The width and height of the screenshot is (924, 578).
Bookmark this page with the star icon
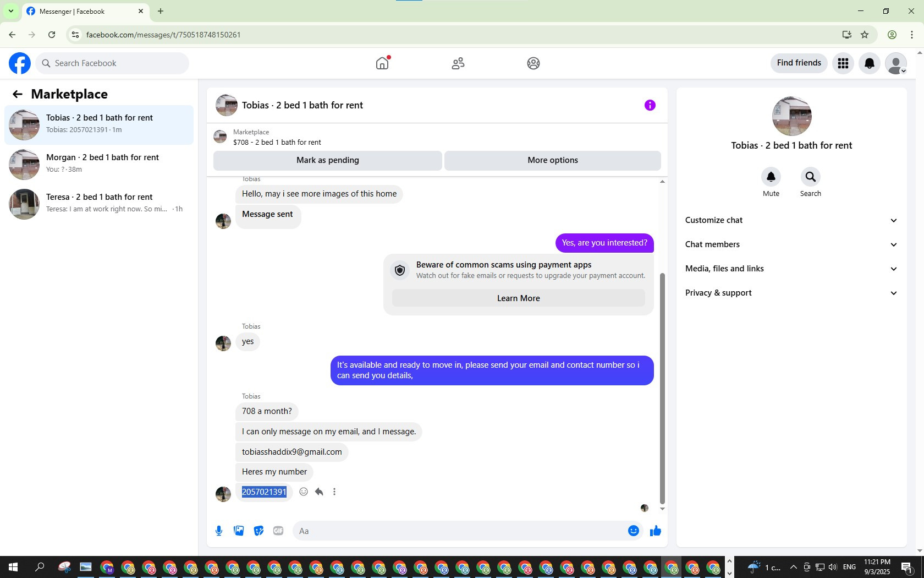tap(865, 35)
